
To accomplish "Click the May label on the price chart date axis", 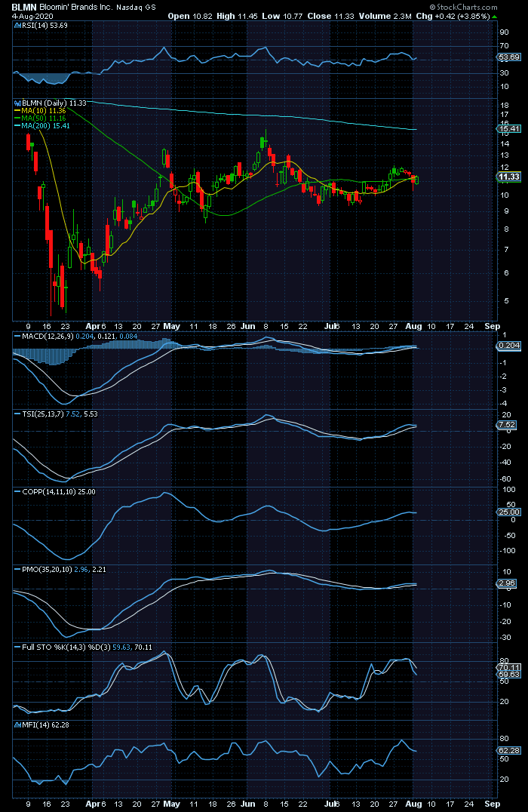I will point(171,326).
